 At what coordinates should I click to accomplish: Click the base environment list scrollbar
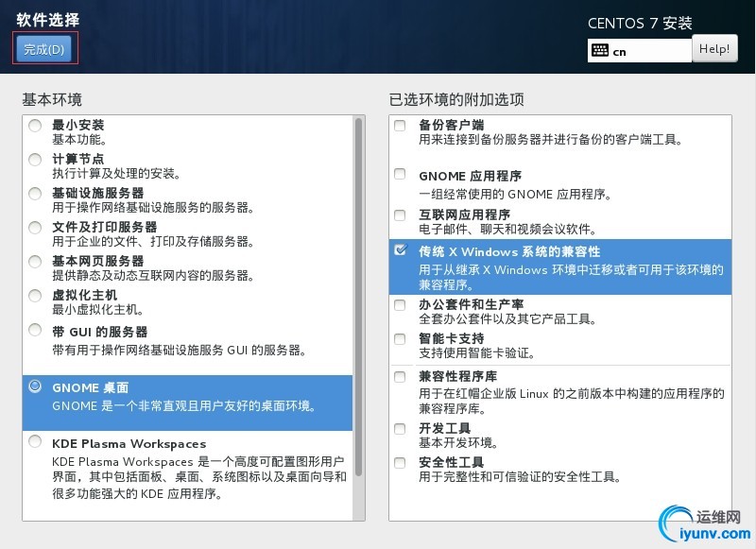(x=358, y=297)
